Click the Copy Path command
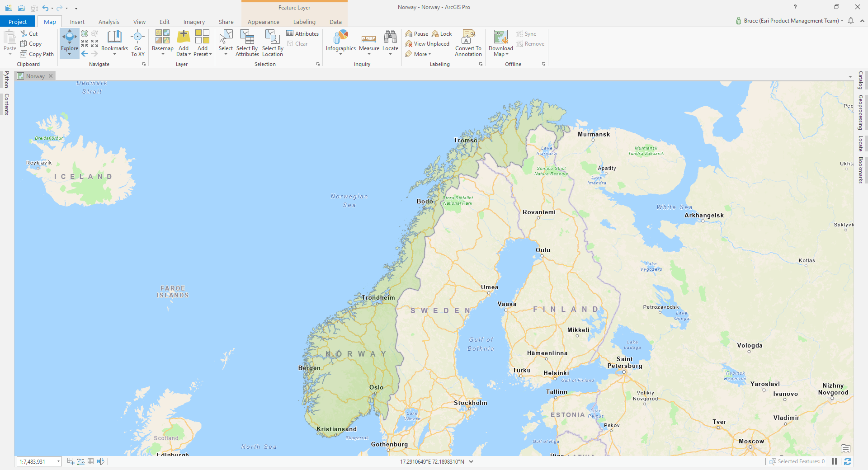Viewport: 868px width, 470px height. pyautogui.click(x=37, y=54)
